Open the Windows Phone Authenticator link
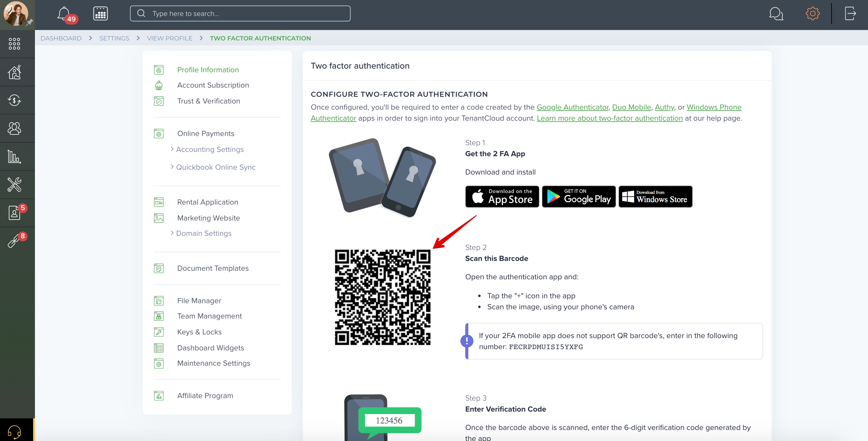The image size is (868, 441). (x=714, y=107)
